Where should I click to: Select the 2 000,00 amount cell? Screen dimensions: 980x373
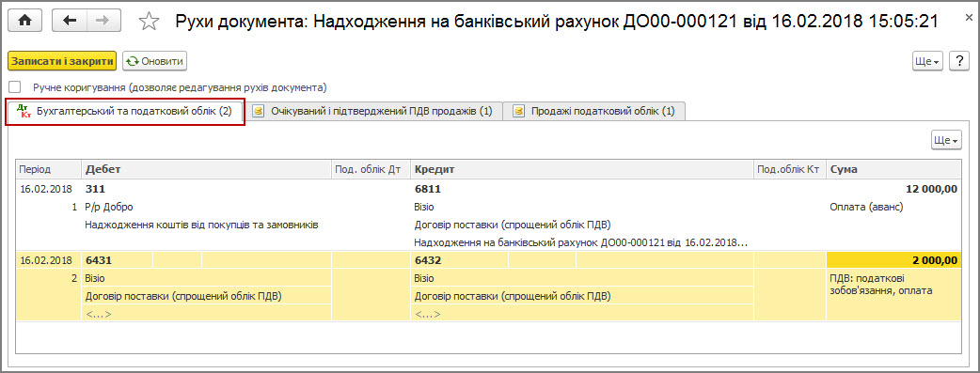point(893,260)
